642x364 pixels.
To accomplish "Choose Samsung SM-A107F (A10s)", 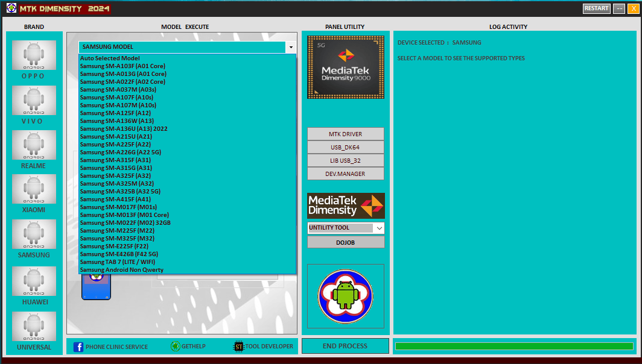I will point(187,98).
